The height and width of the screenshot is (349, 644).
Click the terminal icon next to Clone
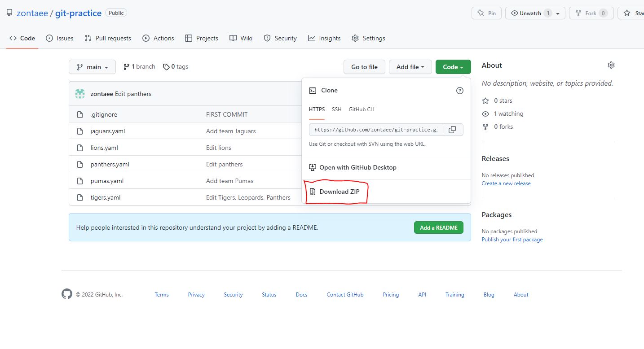313,91
